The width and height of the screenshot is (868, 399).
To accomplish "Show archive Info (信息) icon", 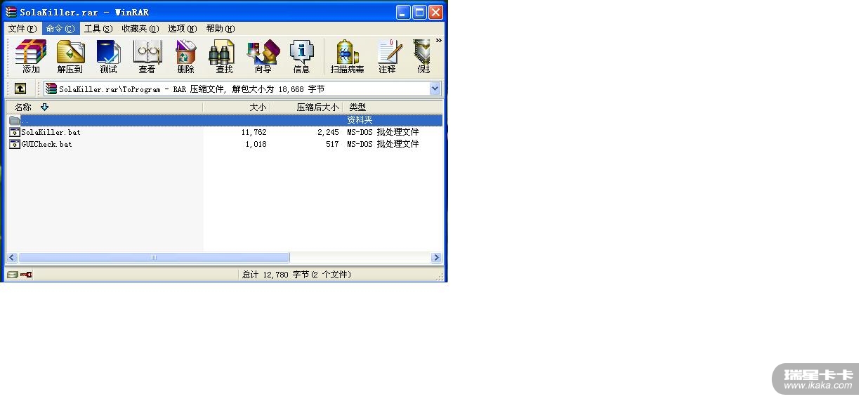I will pos(301,57).
